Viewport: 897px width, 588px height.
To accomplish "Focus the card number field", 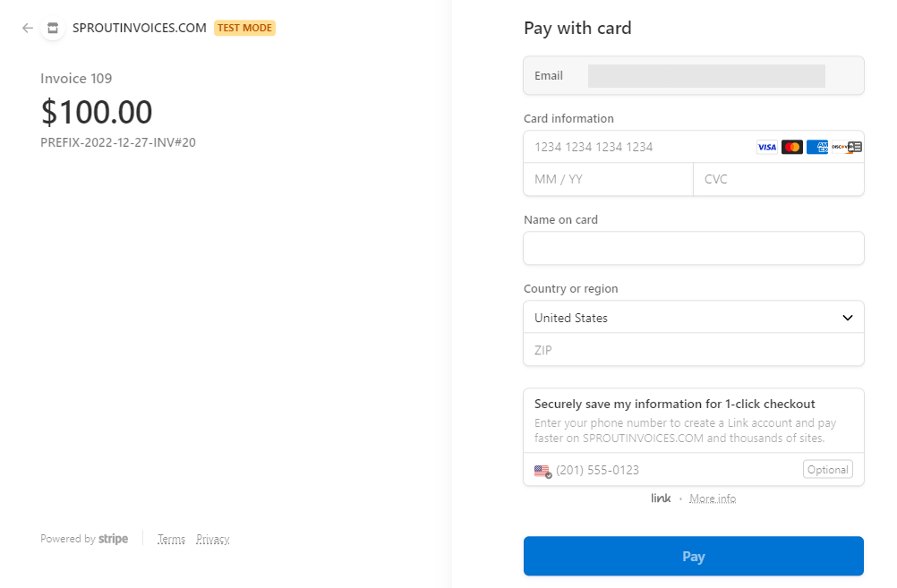I will [x=636, y=147].
